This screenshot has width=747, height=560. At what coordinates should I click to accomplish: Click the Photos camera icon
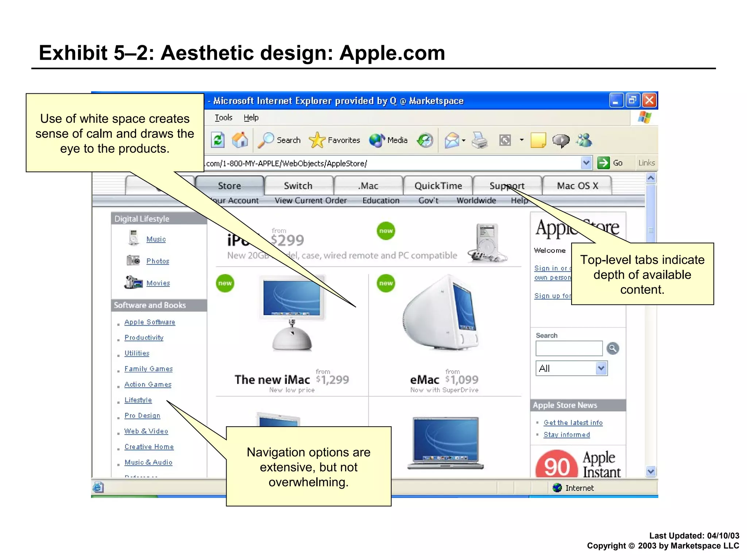point(133,260)
